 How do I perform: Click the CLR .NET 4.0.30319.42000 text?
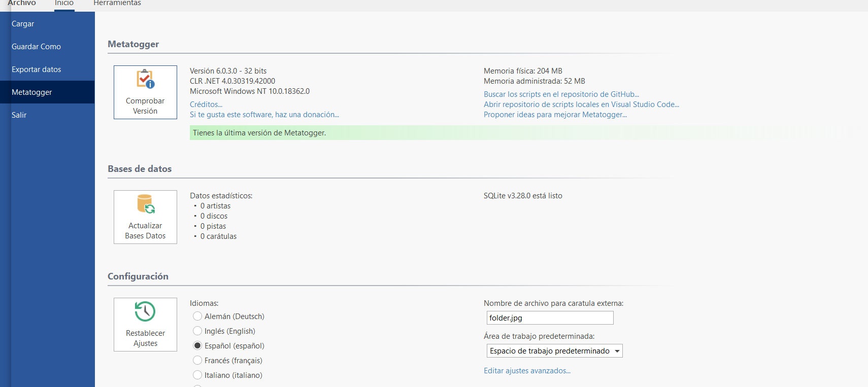point(232,81)
